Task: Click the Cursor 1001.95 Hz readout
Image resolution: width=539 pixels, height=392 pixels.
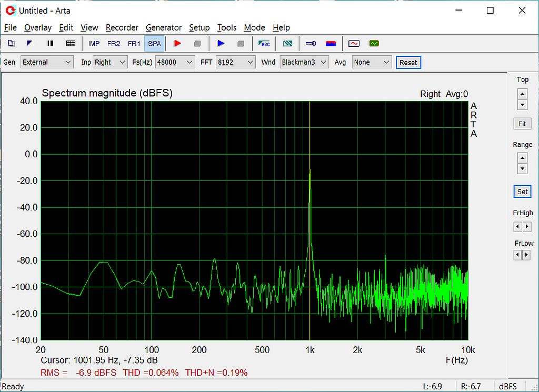Action: (x=99, y=360)
